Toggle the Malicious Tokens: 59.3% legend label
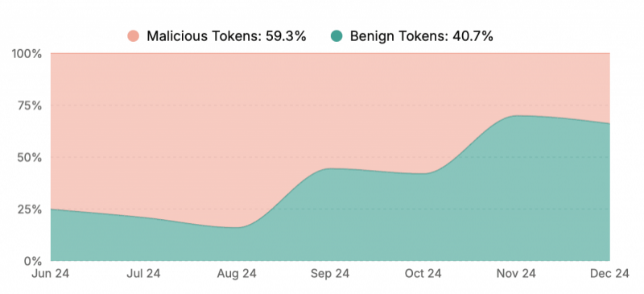Image resolution: width=644 pixels, height=294 pixels. click(x=227, y=36)
